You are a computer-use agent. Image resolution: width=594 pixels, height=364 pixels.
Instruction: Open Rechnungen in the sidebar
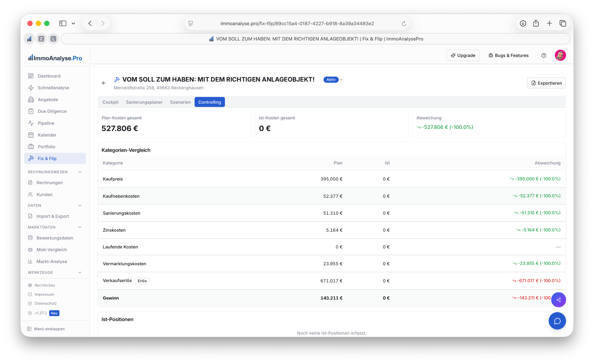(x=55, y=183)
